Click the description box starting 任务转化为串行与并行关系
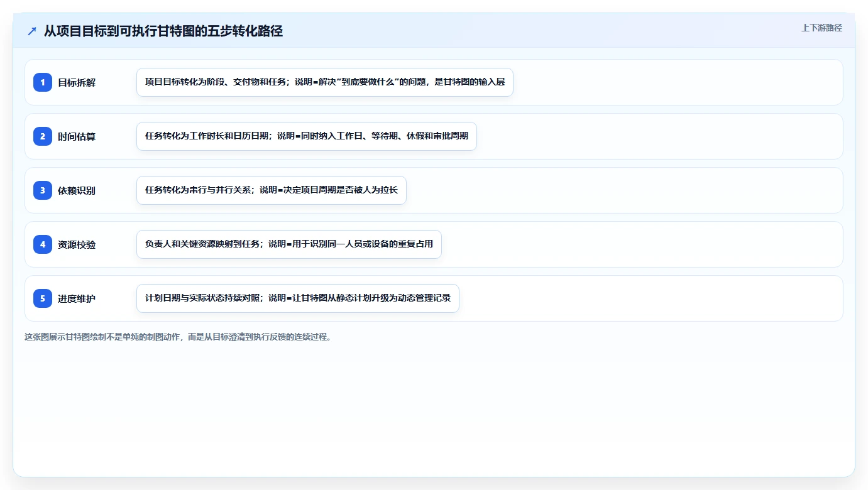 pyautogui.click(x=272, y=190)
